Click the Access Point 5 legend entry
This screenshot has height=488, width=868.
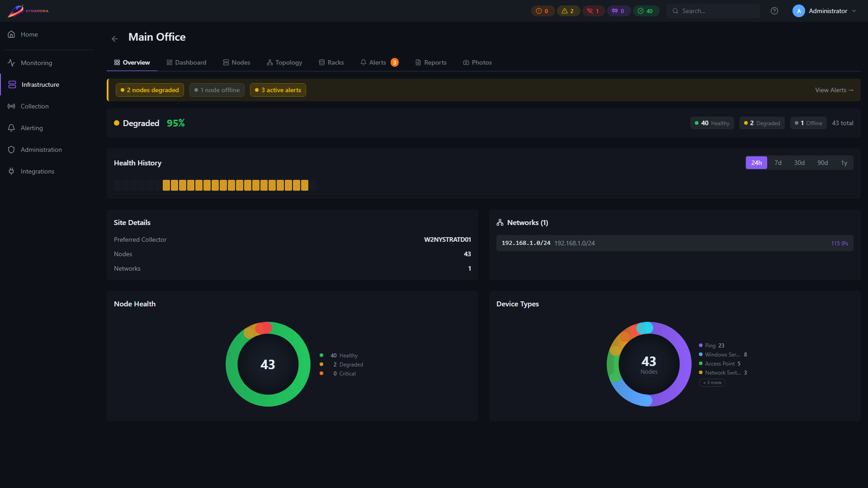(x=720, y=363)
